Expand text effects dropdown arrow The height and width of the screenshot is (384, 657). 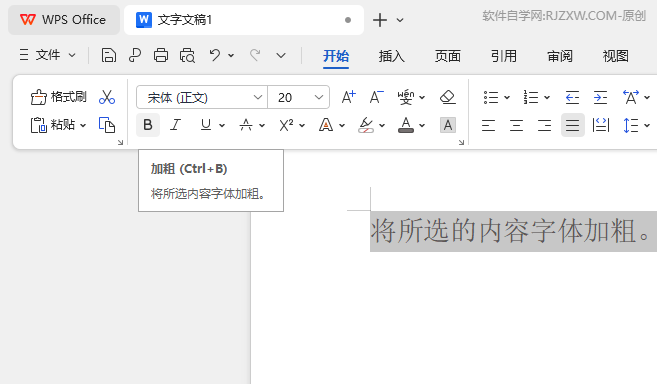pos(342,125)
